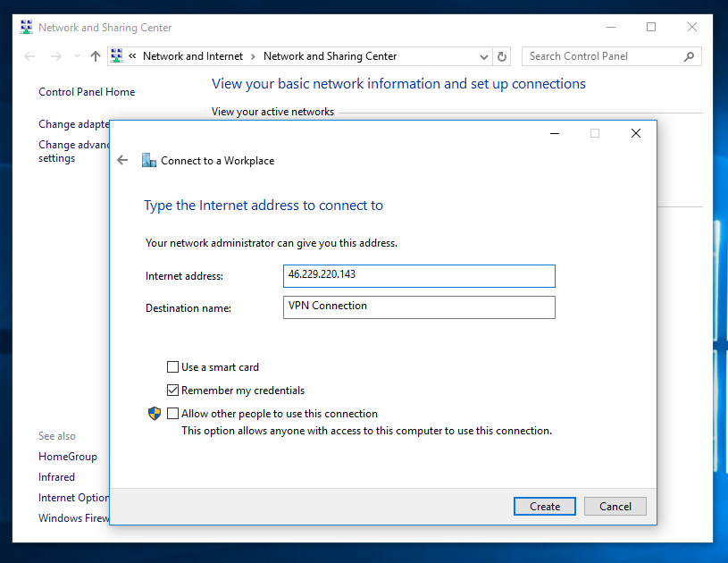
Task: Open Change adapter settings link
Action: click(x=74, y=124)
